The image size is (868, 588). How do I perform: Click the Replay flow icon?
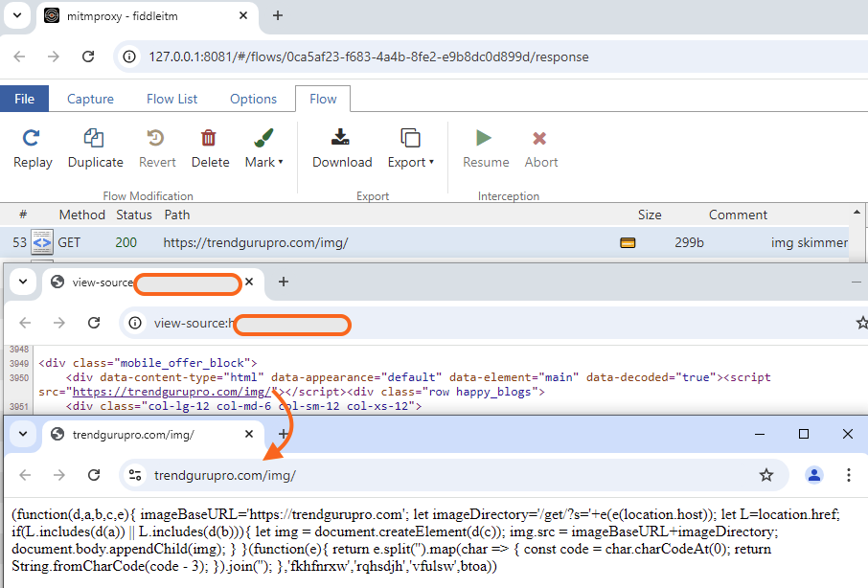[32, 138]
